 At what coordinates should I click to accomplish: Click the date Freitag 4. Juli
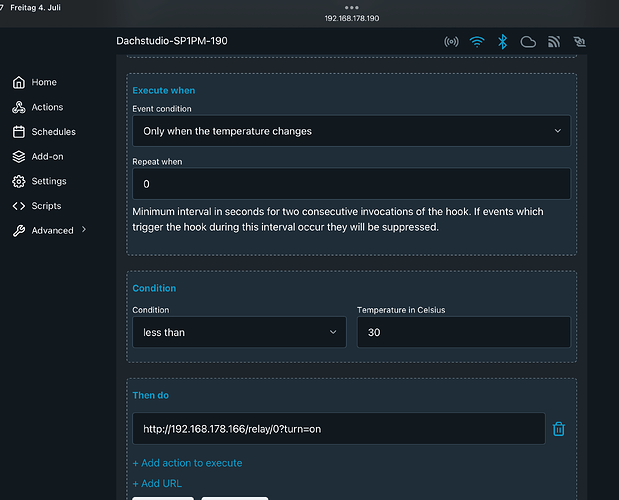[36, 7]
